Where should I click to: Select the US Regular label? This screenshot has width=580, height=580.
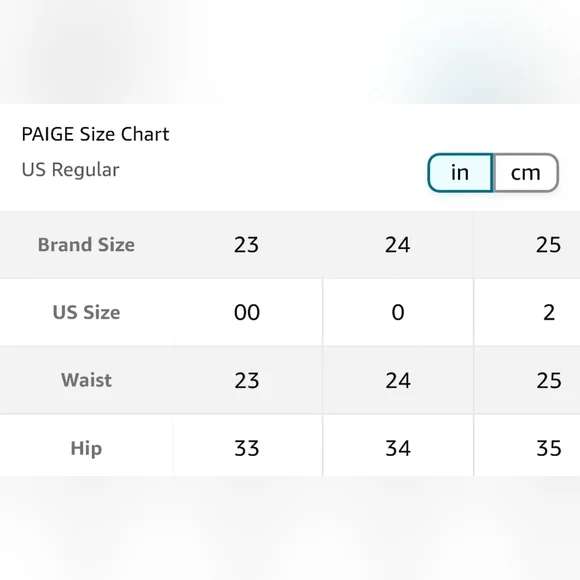(x=70, y=170)
